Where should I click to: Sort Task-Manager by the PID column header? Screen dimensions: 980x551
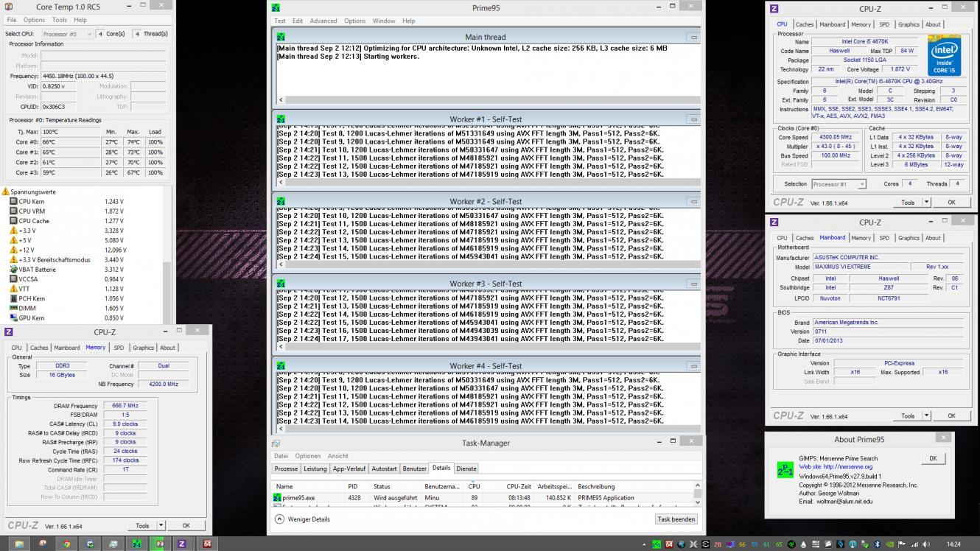click(x=353, y=486)
